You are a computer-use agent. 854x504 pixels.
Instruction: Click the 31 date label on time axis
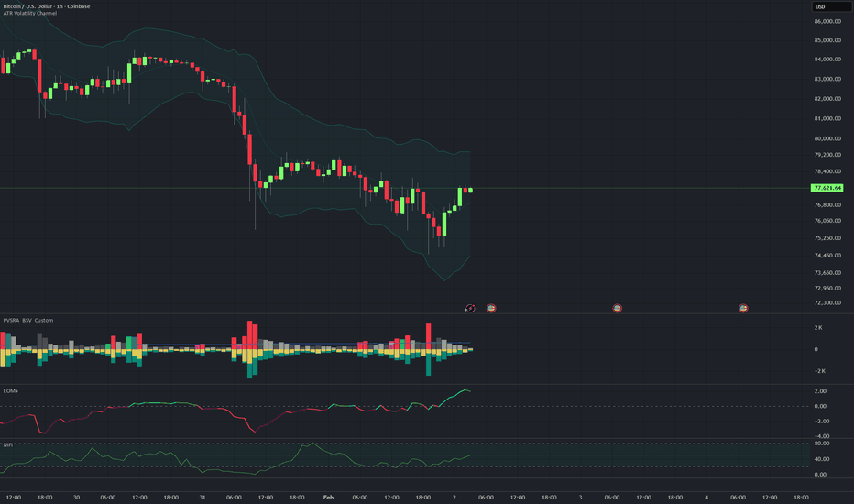point(203,497)
